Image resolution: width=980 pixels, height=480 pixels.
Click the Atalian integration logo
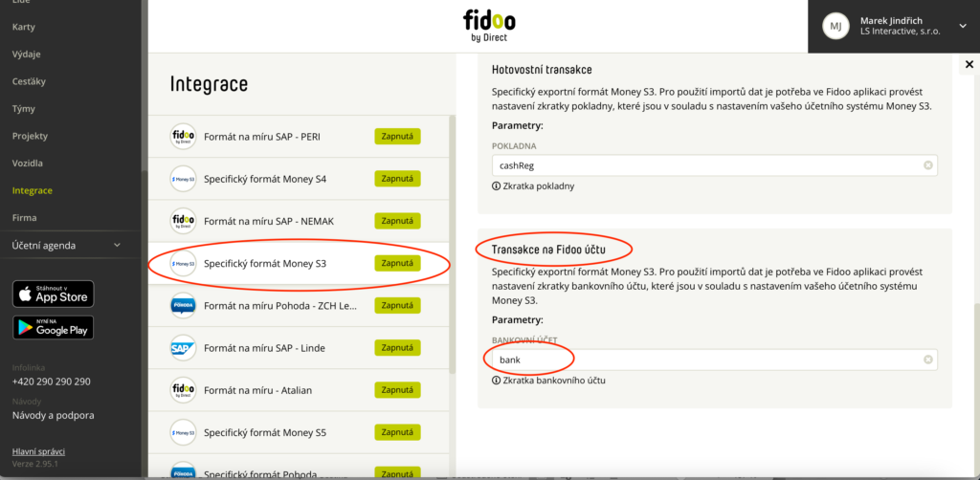[x=183, y=390]
